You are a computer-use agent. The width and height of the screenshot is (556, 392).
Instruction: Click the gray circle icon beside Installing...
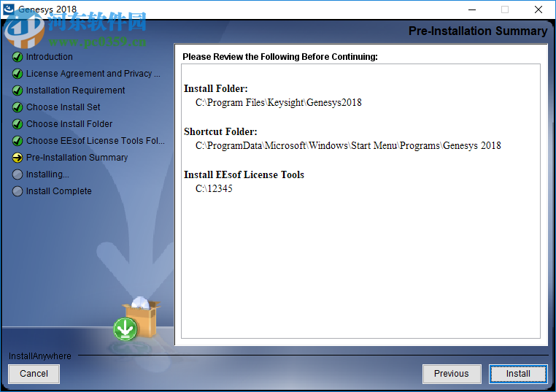pos(18,174)
